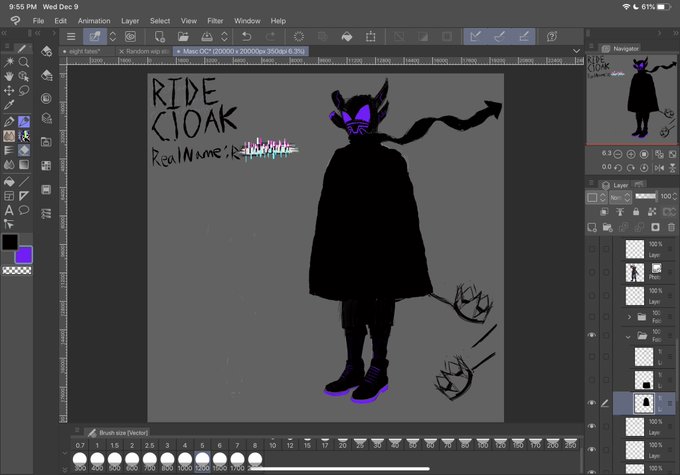680x475 pixels.
Task: Toggle Snap to ruler
Action: tap(476, 36)
